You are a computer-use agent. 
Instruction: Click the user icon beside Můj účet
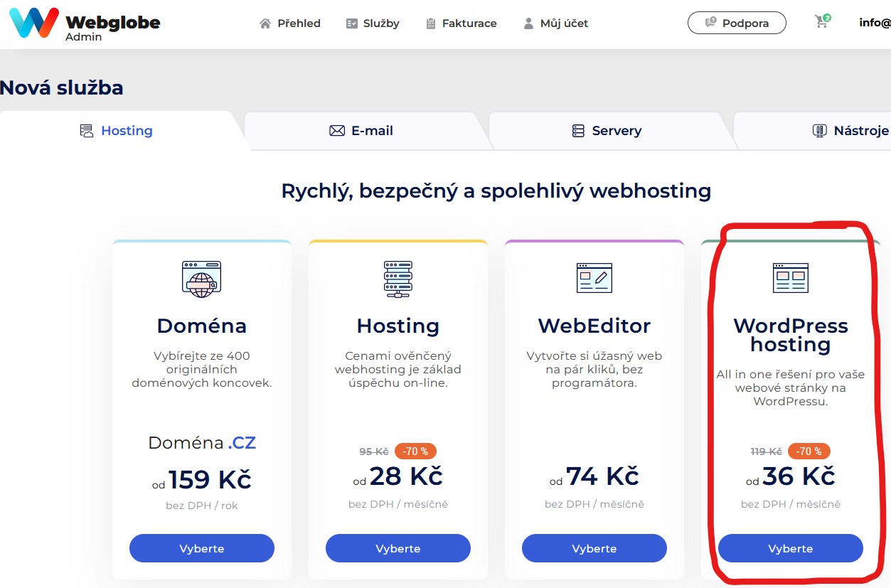point(528,23)
